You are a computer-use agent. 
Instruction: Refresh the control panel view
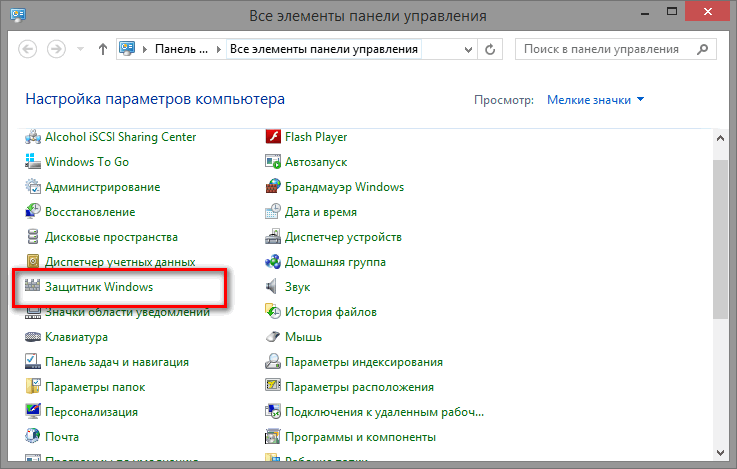click(490, 49)
